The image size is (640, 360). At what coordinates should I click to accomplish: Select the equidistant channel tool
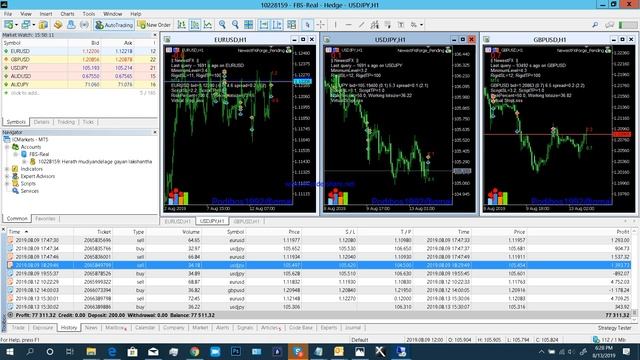click(x=374, y=25)
